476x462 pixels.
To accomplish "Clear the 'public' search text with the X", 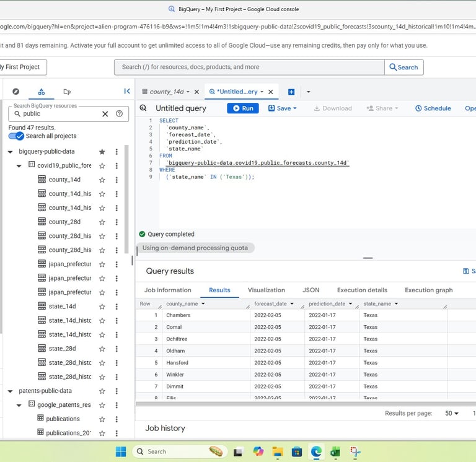I will point(105,114).
